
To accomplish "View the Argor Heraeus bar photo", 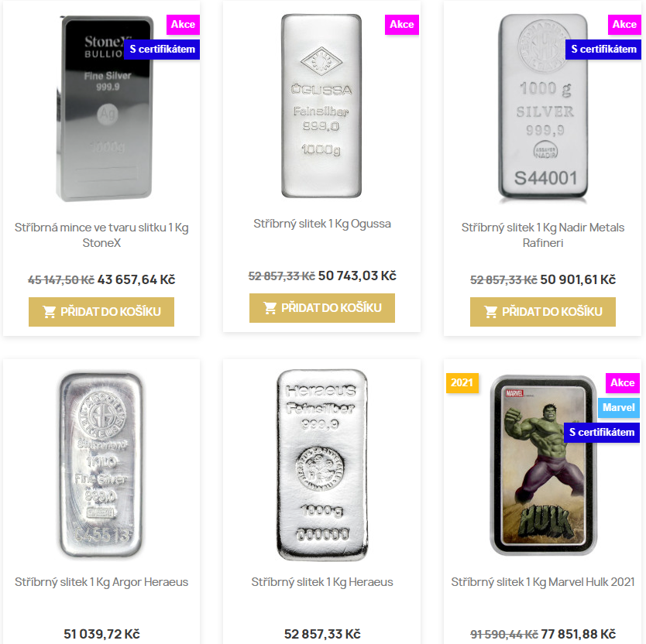I will [101, 464].
